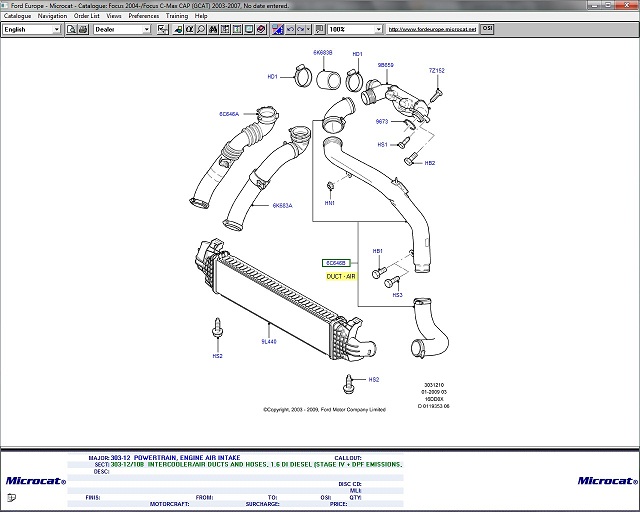Click the red book icon in toolbar
The height and width of the screenshot is (512, 640).
click(x=261, y=29)
